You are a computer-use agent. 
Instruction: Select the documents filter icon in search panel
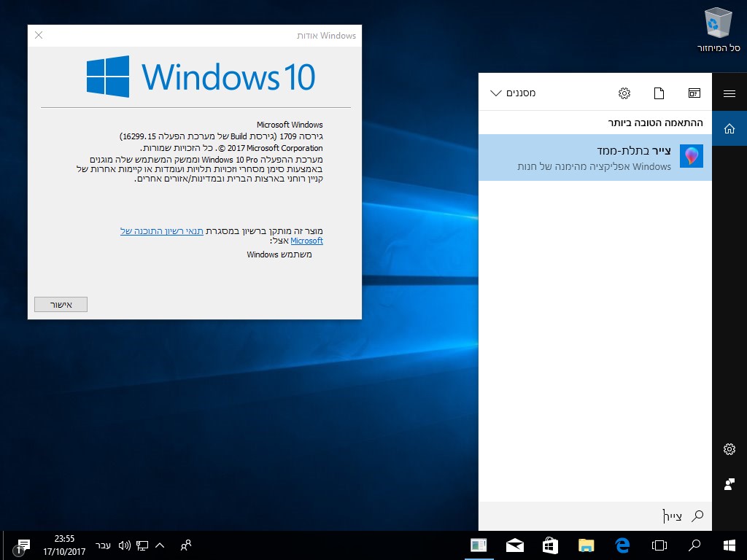[x=659, y=93]
